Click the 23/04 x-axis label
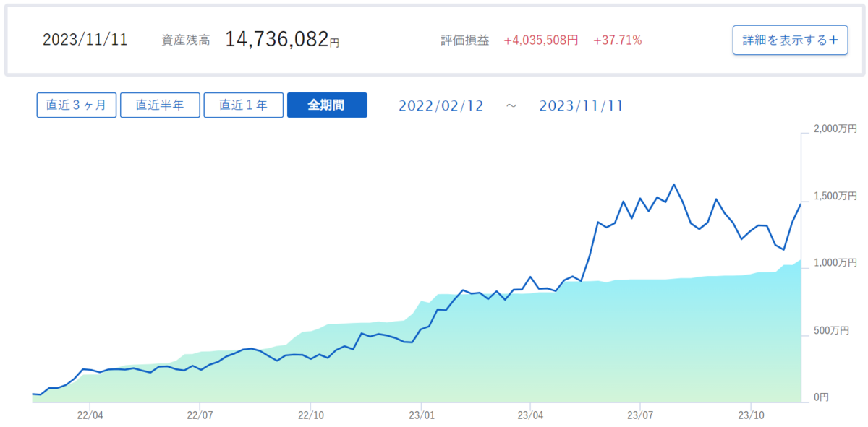Viewport: 868px width, 427px height. click(x=530, y=415)
